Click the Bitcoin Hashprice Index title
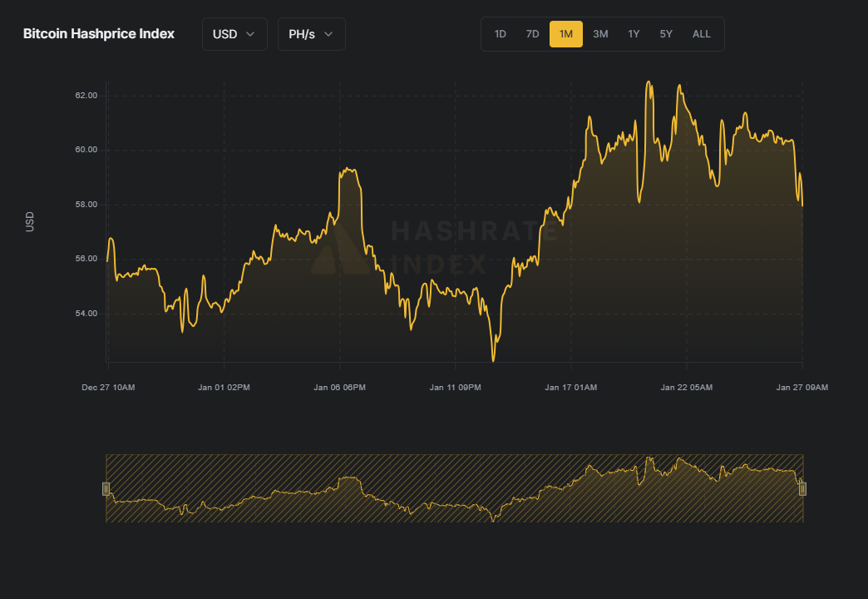The image size is (868, 599). (x=99, y=34)
